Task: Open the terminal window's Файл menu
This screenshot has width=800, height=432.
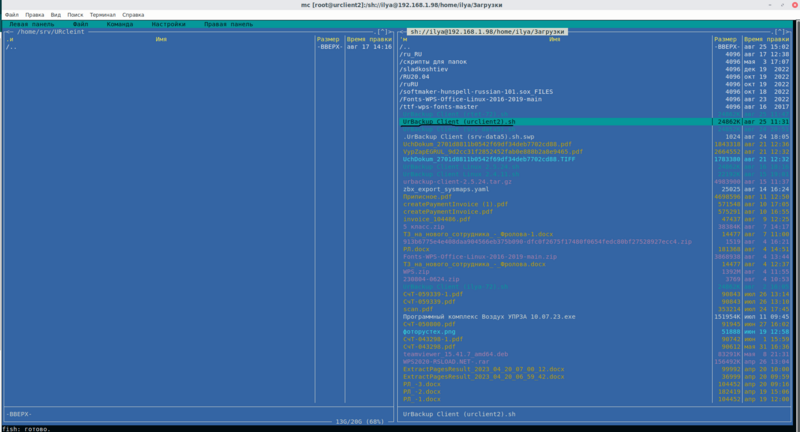Action: click(12, 15)
